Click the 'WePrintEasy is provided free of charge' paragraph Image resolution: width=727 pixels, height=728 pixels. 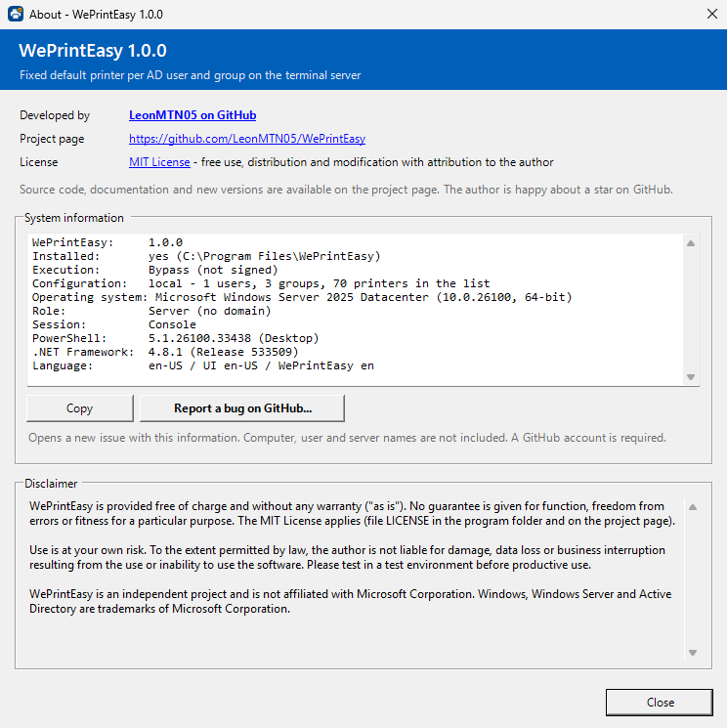(x=352, y=513)
